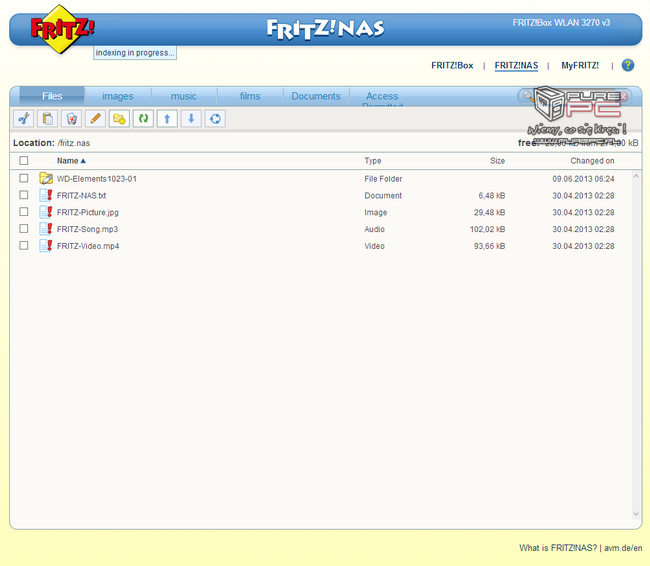Open the MyFRITZ! link
Image resolution: width=650 pixels, height=566 pixels.
[580, 66]
